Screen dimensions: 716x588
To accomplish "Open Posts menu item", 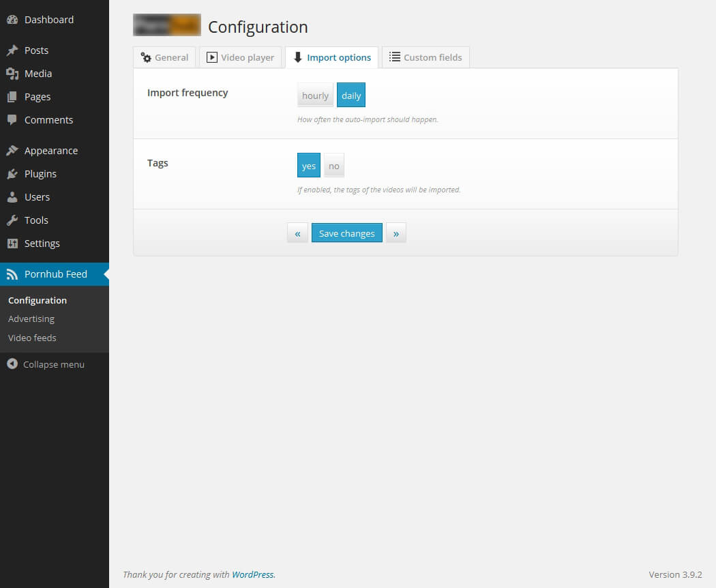I will pos(55,50).
